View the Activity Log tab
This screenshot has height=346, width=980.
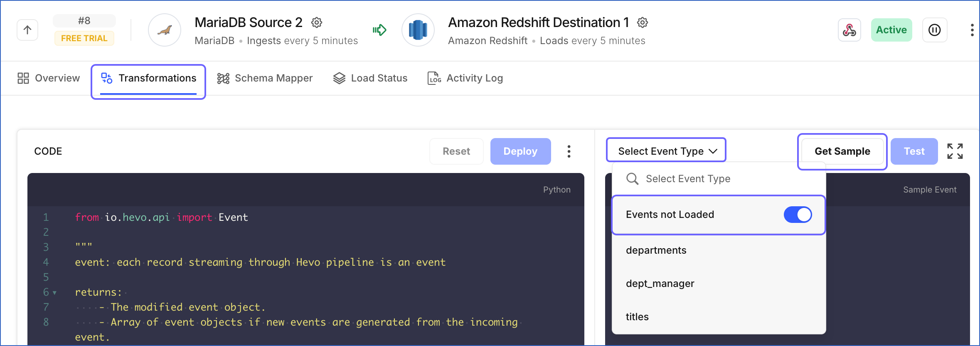point(465,78)
